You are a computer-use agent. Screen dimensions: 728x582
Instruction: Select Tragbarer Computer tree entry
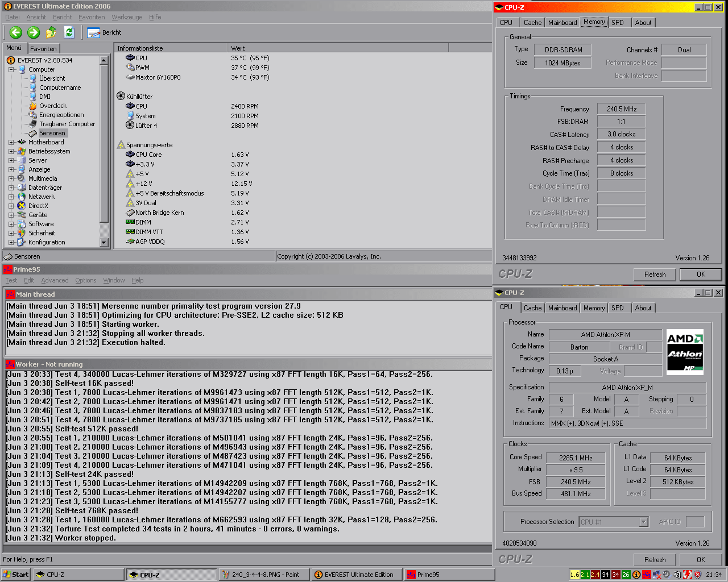(62, 124)
